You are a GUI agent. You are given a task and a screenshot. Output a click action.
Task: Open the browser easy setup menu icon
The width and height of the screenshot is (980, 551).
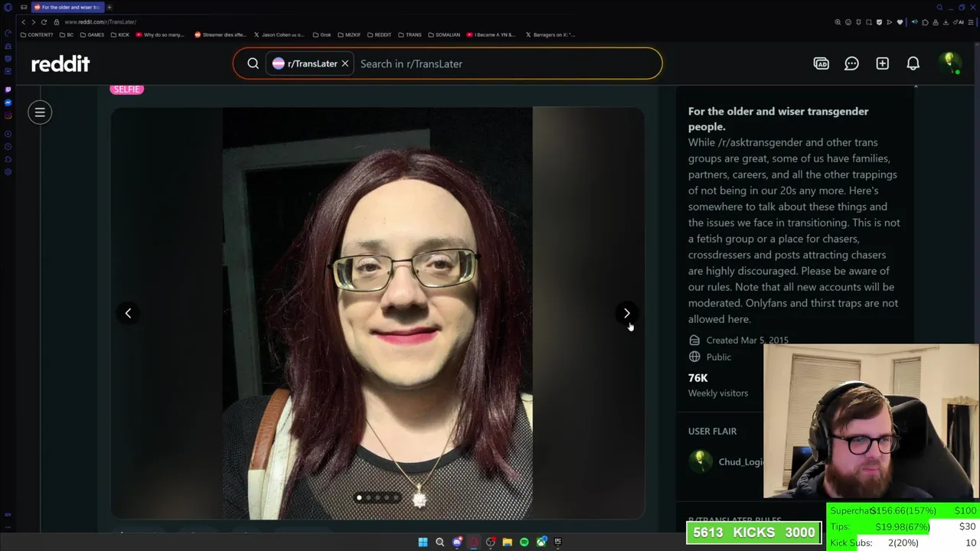(971, 22)
